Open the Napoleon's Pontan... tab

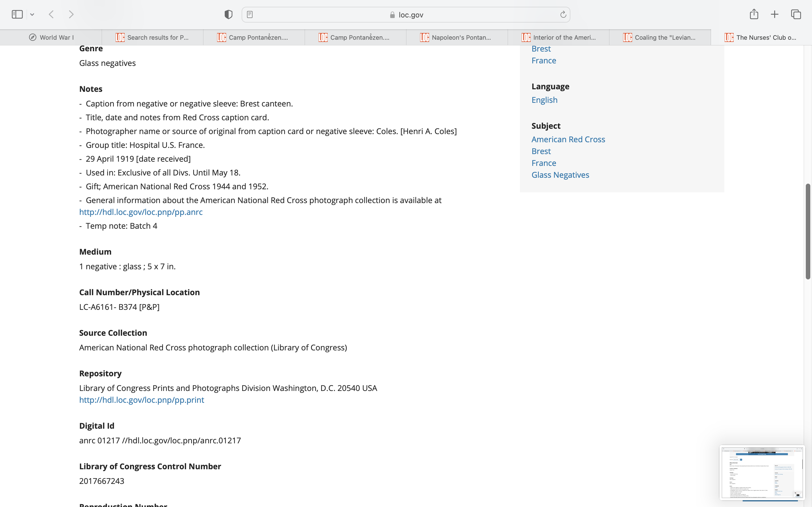tap(456, 37)
